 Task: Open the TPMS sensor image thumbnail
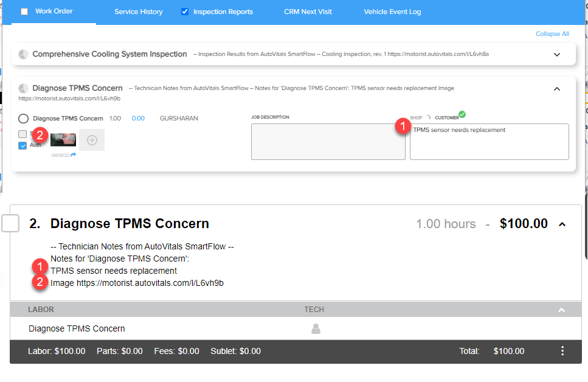[x=63, y=139]
